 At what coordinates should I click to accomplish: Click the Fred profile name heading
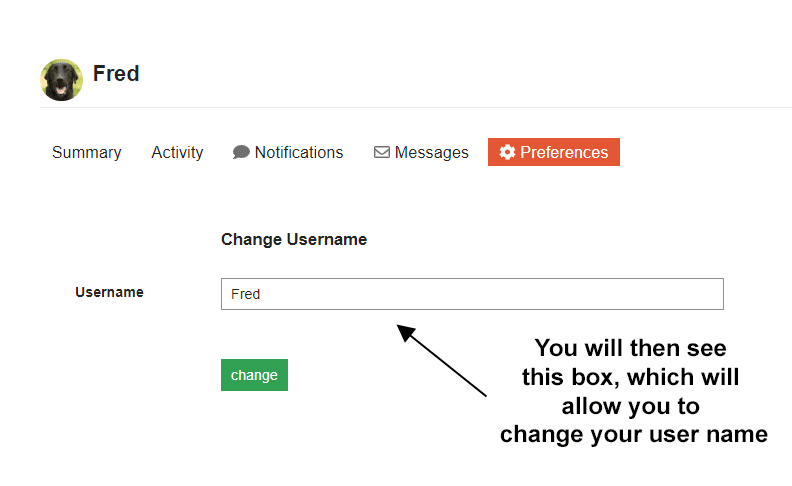pyautogui.click(x=116, y=74)
